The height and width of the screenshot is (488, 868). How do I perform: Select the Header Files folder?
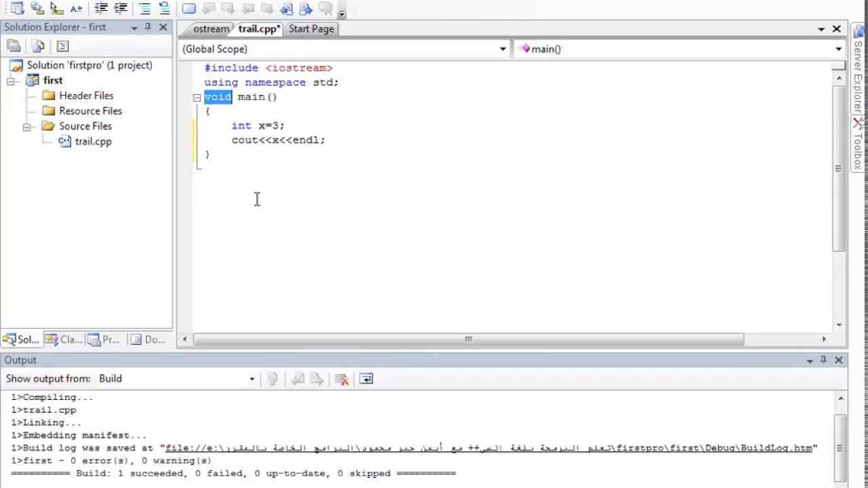[86, 96]
